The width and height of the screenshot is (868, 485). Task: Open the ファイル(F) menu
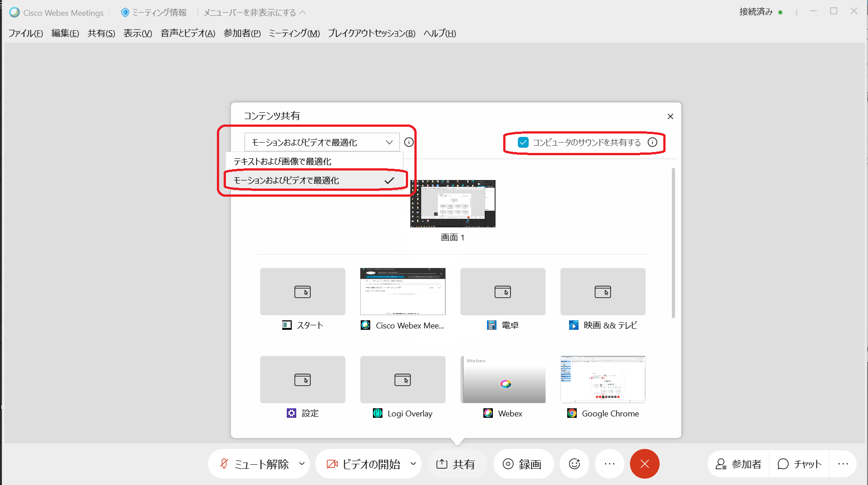(26, 33)
